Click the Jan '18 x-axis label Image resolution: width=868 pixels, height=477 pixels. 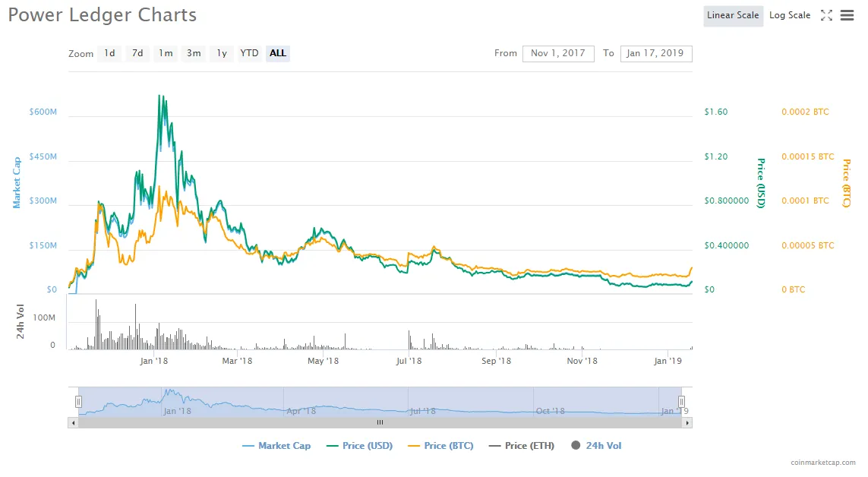[x=154, y=361]
